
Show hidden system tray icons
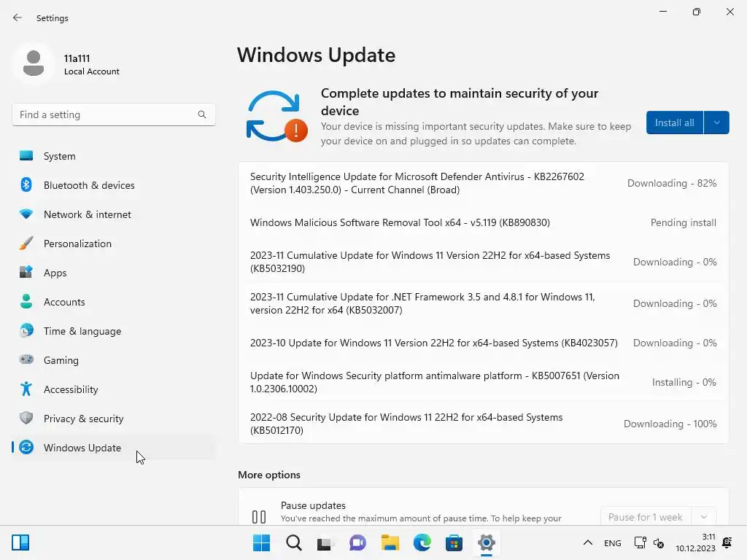[588, 542]
